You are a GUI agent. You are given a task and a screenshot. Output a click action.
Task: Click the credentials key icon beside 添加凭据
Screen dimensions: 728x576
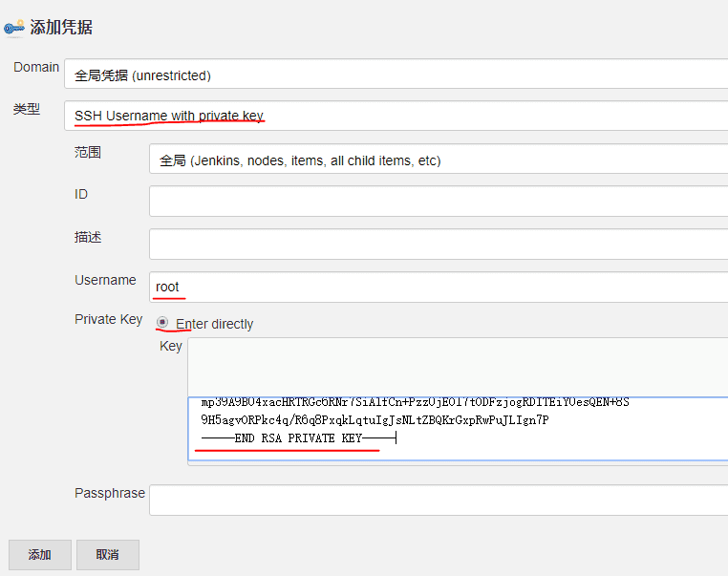pos(14,28)
